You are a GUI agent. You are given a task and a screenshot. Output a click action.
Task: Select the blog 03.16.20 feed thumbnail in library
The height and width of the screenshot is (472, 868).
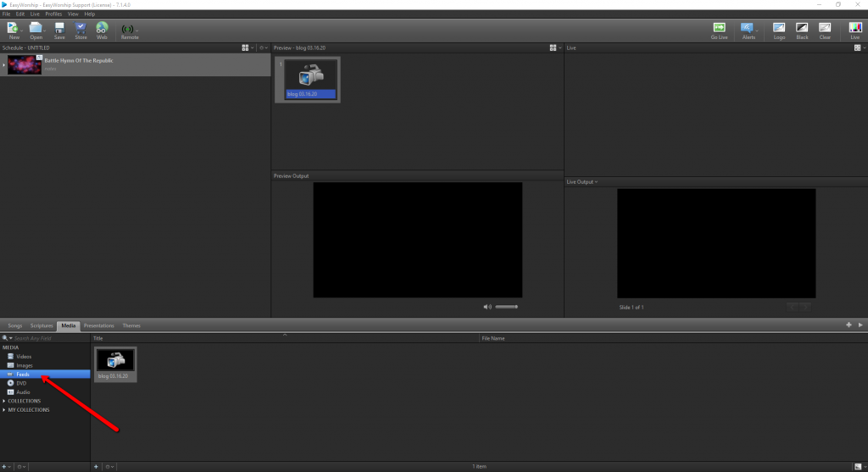click(x=115, y=364)
